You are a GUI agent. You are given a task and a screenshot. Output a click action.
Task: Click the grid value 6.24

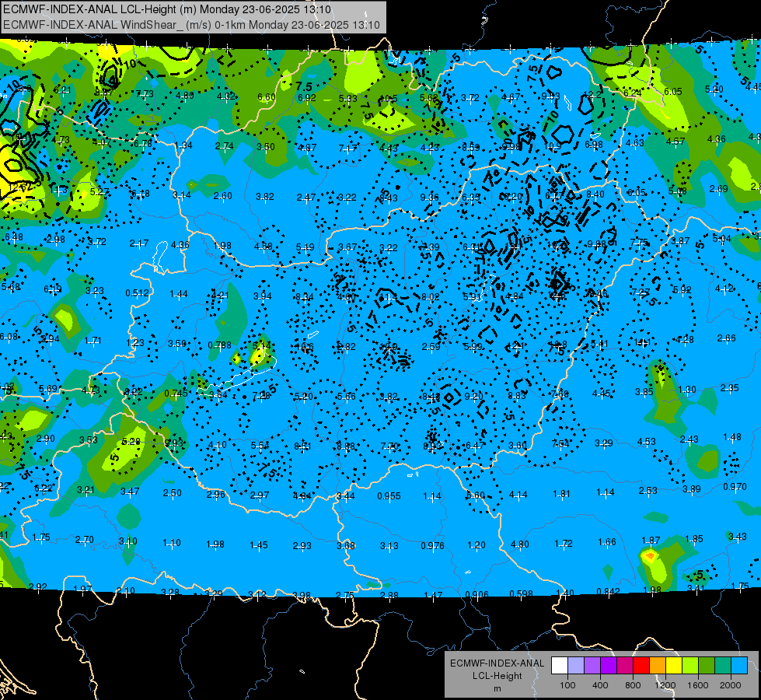(x=632, y=93)
